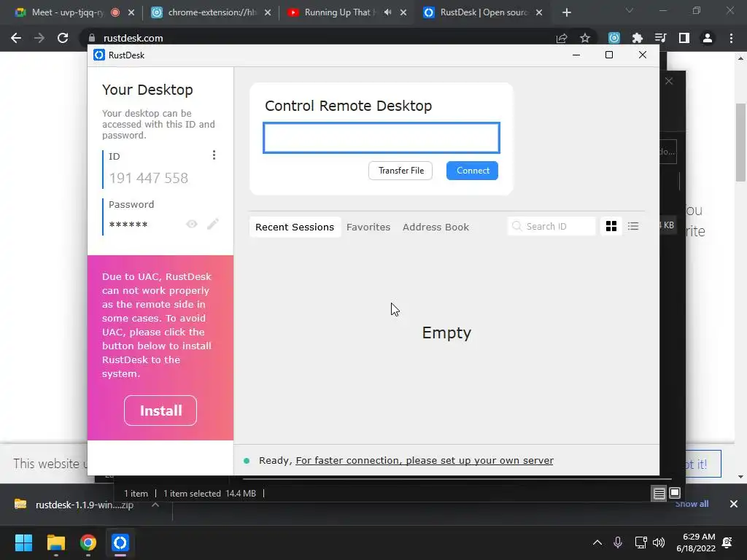Viewport: 747px width, 560px height.
Task: Click the browser page vertical scrollbar thumb
Action: [740, 142]
